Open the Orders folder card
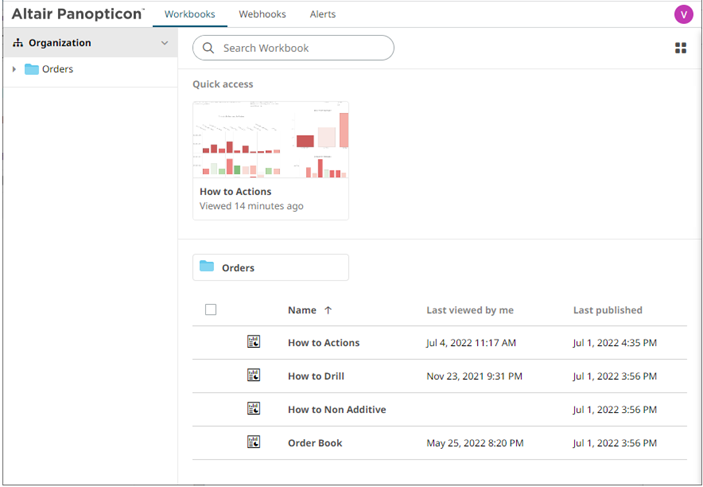The height and width of the screenshot is (487, 703). [270, 268]
